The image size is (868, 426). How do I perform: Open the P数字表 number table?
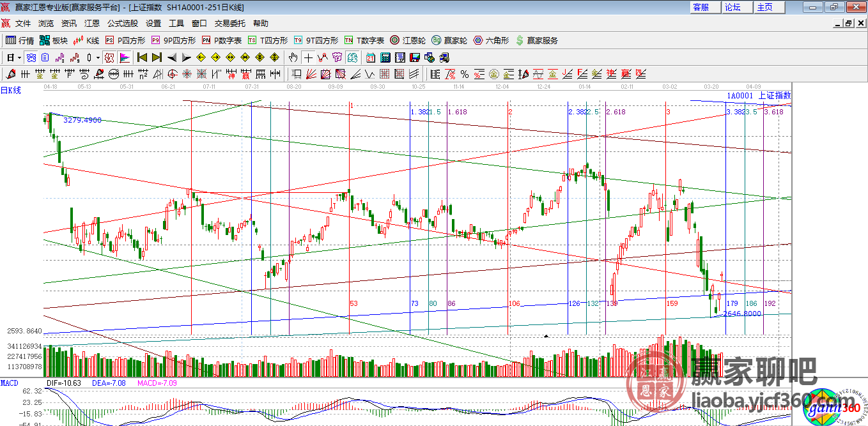click(x=222, y=40)
